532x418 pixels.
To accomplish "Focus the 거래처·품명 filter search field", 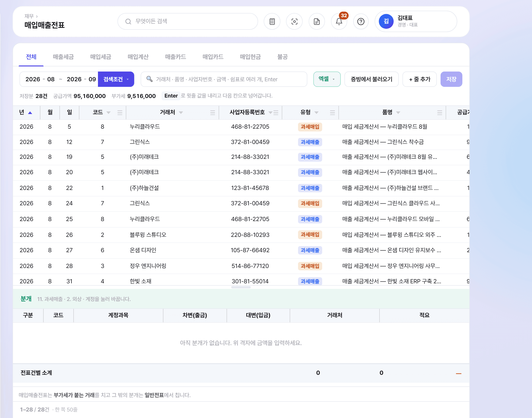I will (224, 79).
